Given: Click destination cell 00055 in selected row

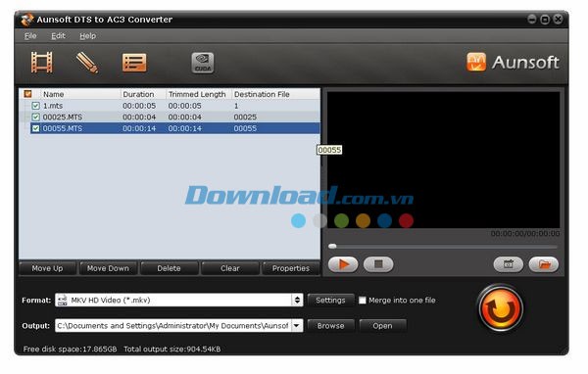Looking at the screenshot, I should [245, 128].
